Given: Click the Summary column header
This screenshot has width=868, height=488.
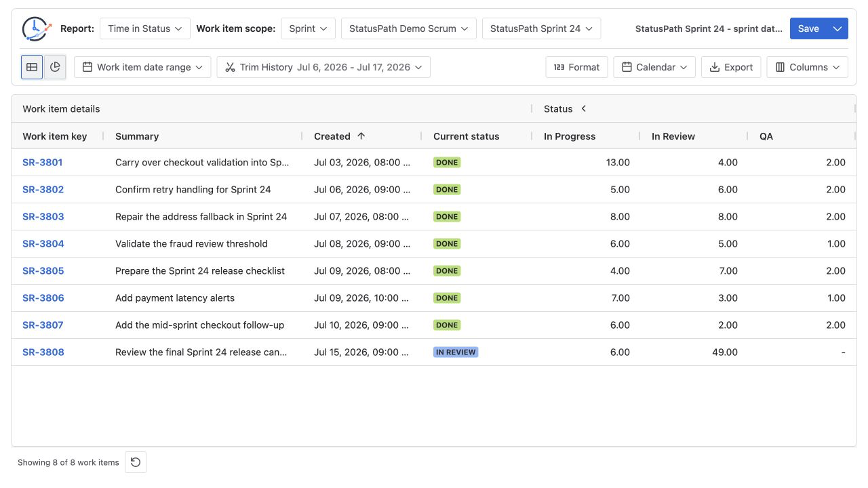Looking at the screenshot, I should coord(137,136).
